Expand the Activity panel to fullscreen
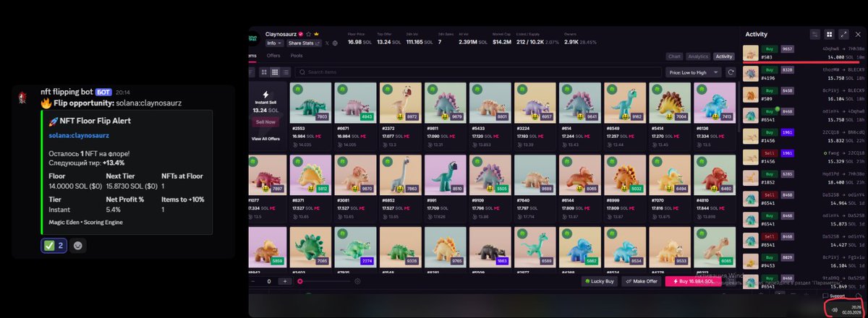 click(843, 34)
